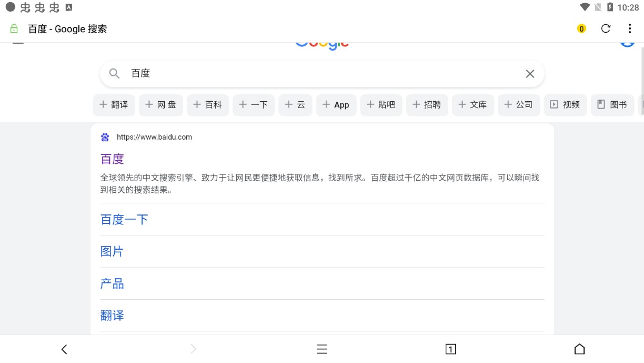Click the magnifier search icon
Screen dimensions: 644x363
coord(114,74)
